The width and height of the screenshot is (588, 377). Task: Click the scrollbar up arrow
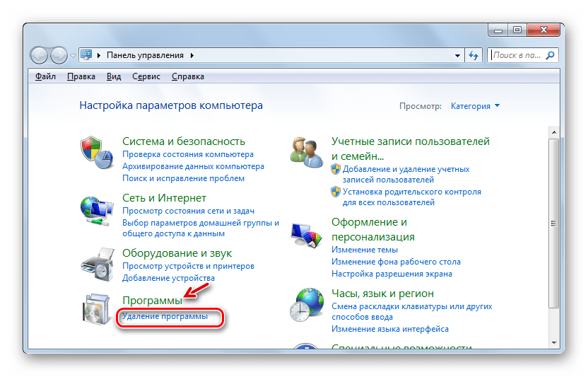(554, 132)
